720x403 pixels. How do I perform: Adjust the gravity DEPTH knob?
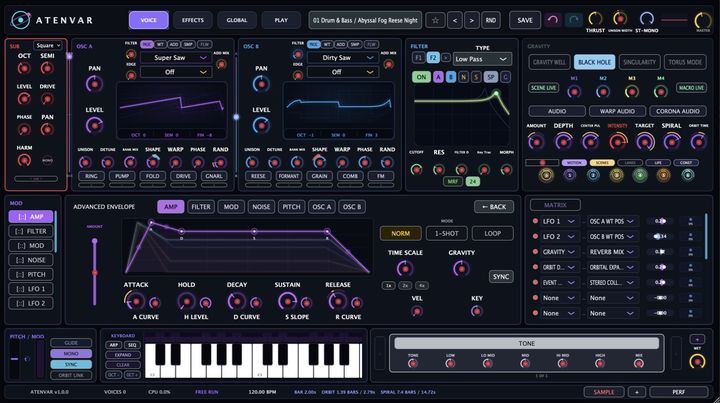click(563, 142)
